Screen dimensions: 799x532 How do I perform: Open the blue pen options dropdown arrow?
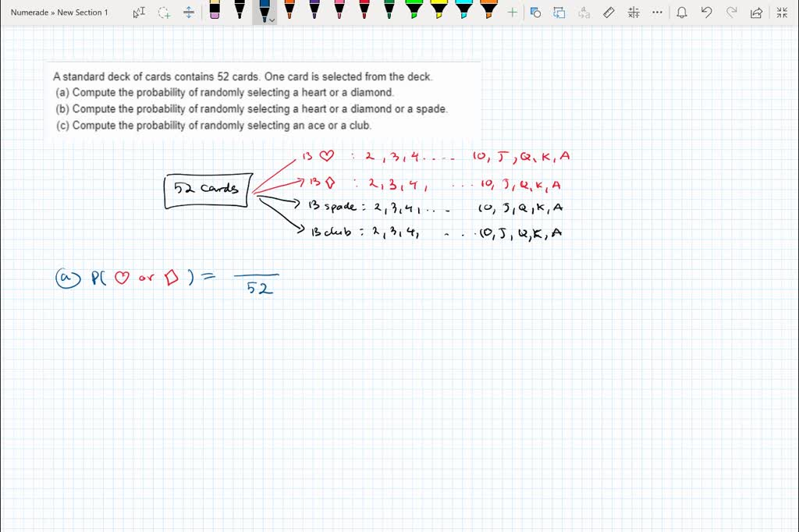coord(272,20)
